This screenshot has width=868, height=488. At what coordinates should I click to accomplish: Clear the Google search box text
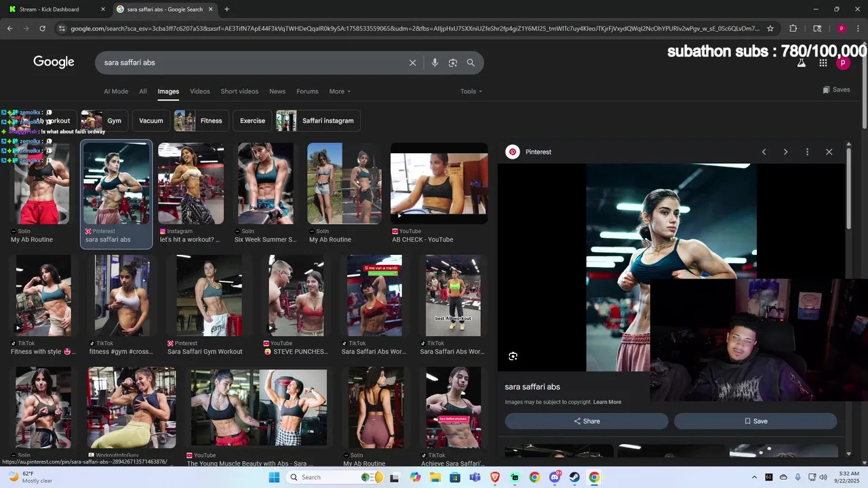(412, 62)
